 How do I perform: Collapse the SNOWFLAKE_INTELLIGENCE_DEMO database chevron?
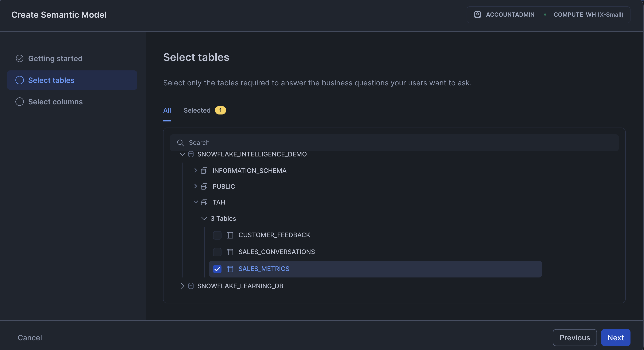(182, 154)
